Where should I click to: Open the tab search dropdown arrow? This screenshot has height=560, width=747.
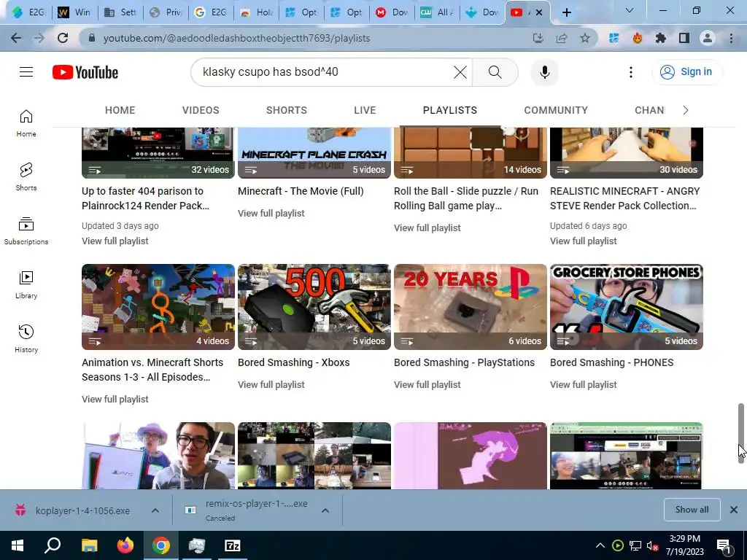point(630,10)
